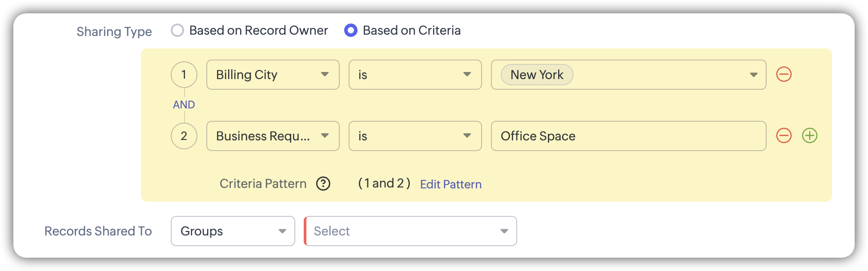Click the Office Space value field
The height and width of the screenshot is (271, 868).
pos(628,136)
